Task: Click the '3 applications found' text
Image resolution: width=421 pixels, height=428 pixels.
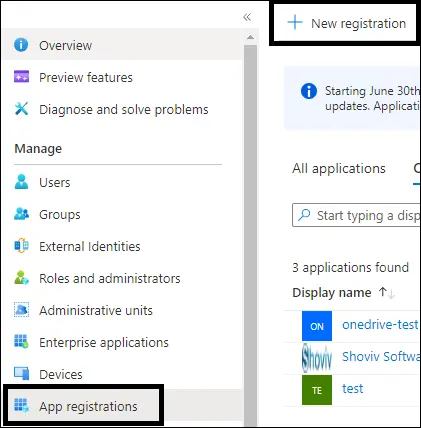Action: 350,267
